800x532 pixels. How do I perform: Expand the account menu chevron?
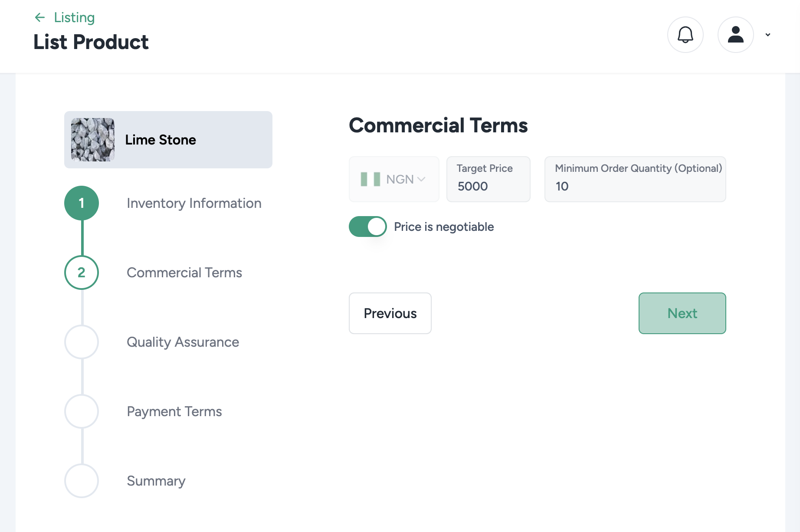click(x=767, y=35)
